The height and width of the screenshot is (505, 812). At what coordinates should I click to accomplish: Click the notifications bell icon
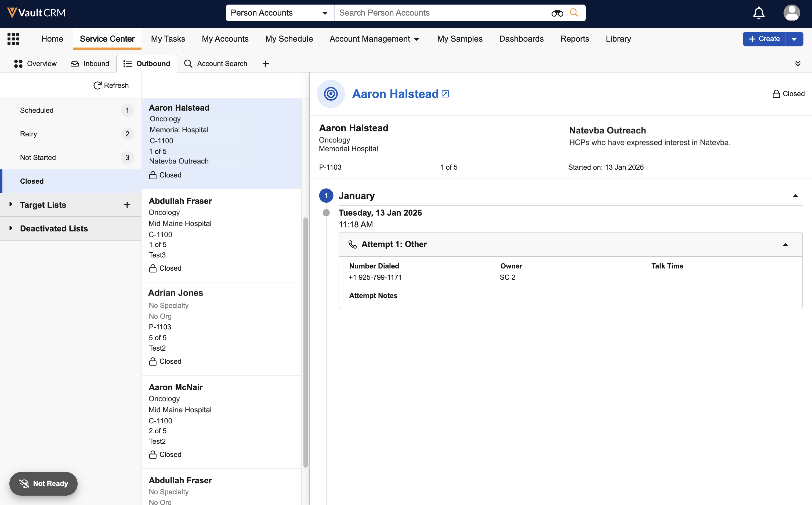(759, 13)
